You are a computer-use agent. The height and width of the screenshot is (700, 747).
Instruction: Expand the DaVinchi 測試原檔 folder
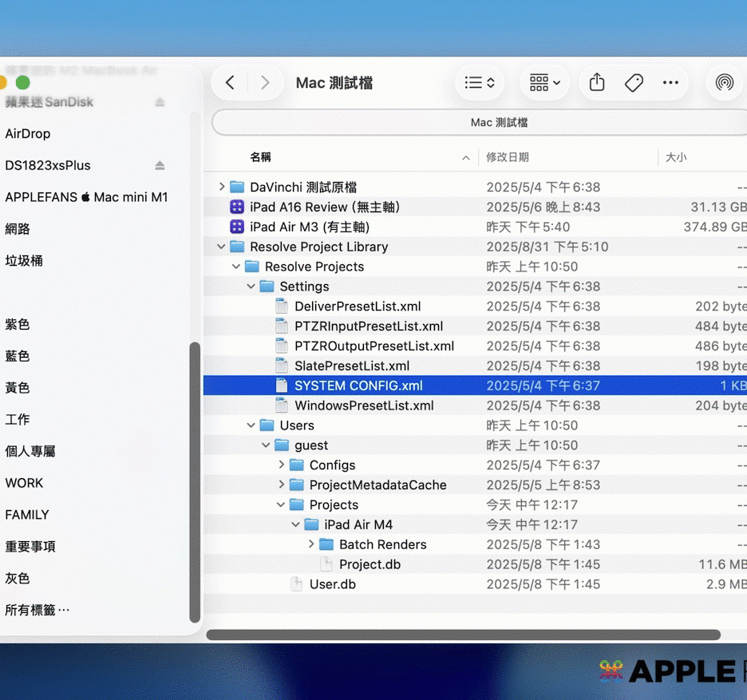pyautogui.click(x=222, y=187)
